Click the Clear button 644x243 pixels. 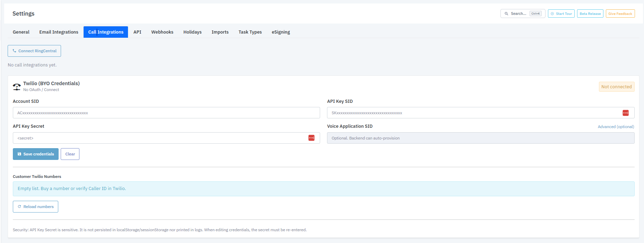(70, 154)
